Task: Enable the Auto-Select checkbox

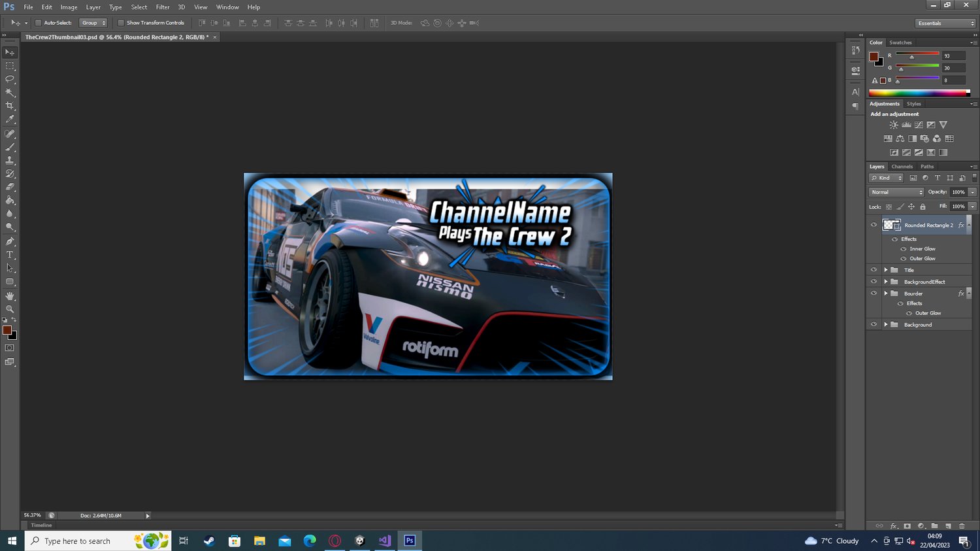Action: click(x=38, y=23)
